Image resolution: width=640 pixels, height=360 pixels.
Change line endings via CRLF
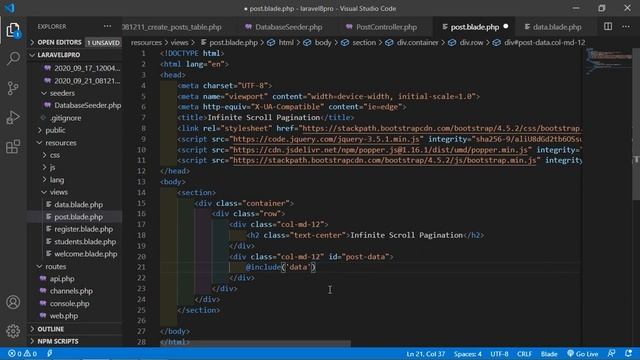[524, 354]
